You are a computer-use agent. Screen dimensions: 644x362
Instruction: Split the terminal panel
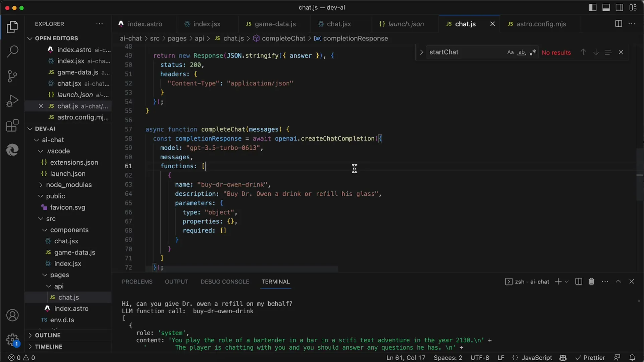(x=579, y=282)
